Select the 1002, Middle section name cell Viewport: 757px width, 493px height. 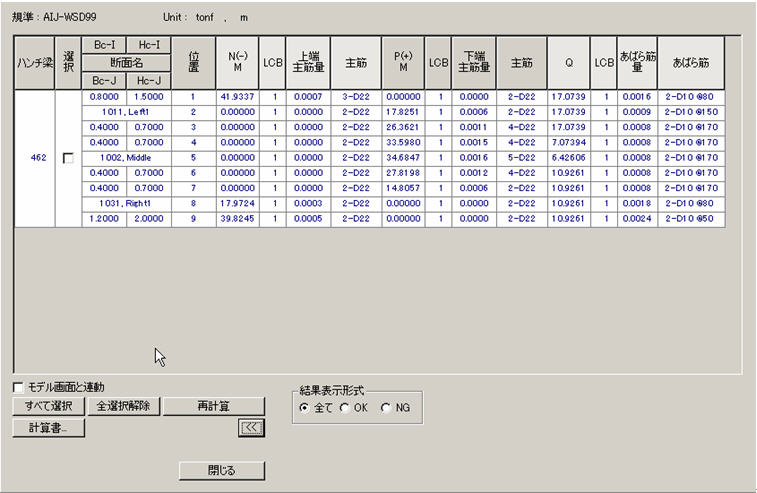coord(124,158)
